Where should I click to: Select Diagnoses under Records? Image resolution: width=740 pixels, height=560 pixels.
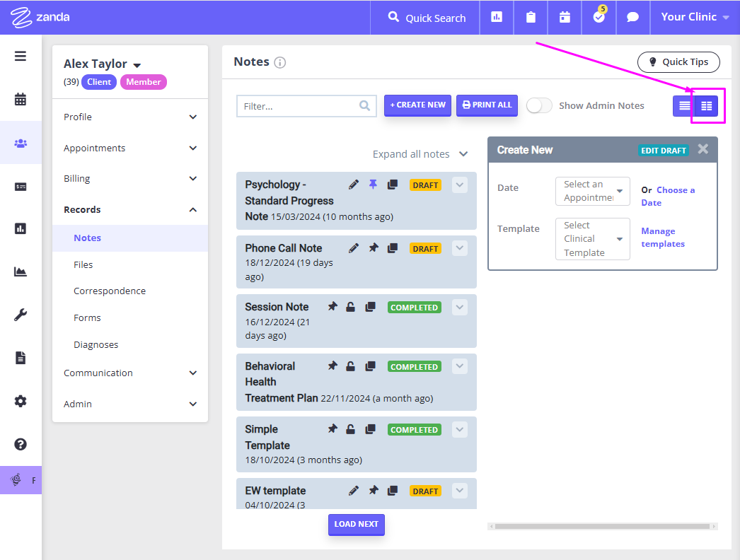pyautogui.click(x=96, y=344)
